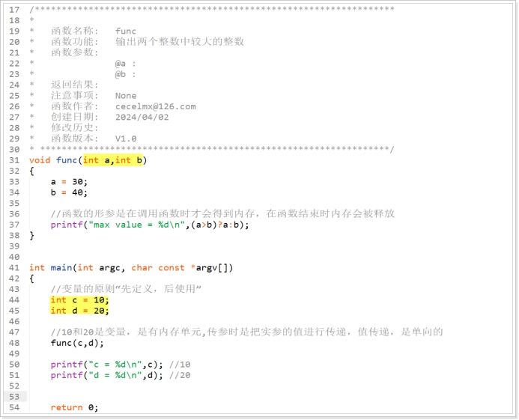This screenshot has height=420, width=519.
Task: Click the comment on line 47 about 值传递
Action: point(246,332)
